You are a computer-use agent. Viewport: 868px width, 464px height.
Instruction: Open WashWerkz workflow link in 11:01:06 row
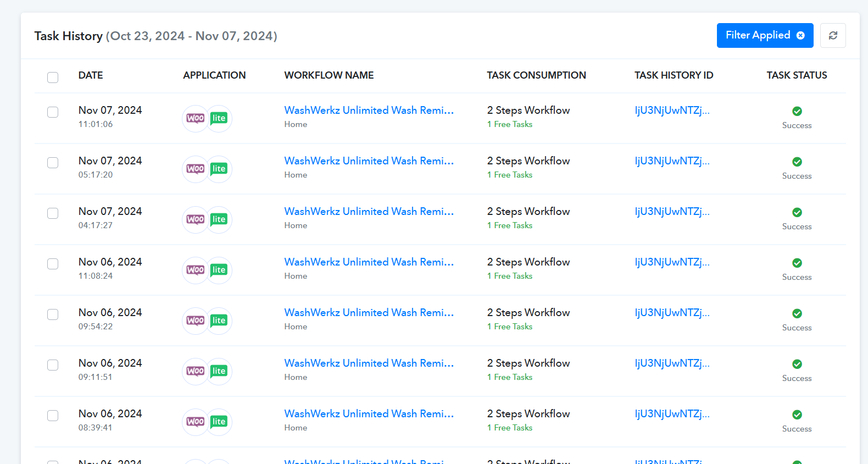pyautogui.click(x=369, y=110)
